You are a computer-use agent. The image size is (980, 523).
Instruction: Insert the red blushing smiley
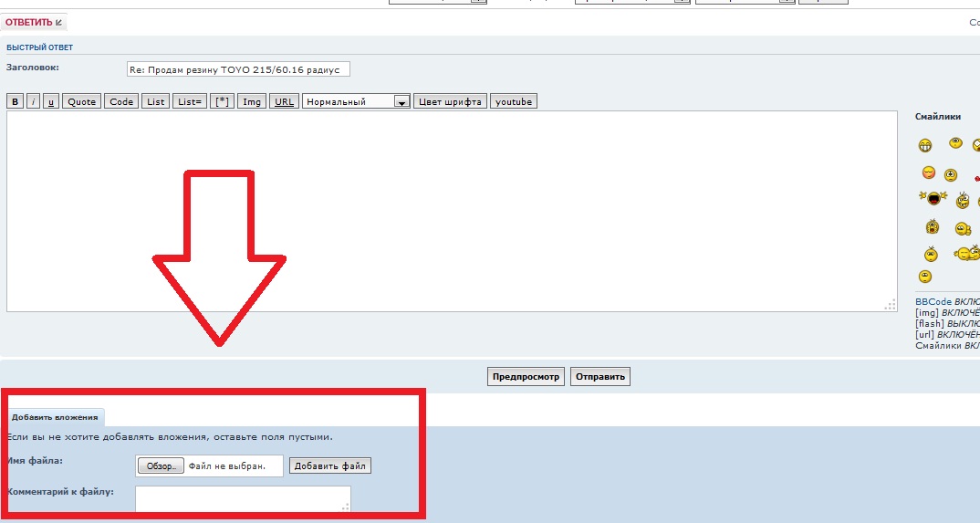point(928,173)
